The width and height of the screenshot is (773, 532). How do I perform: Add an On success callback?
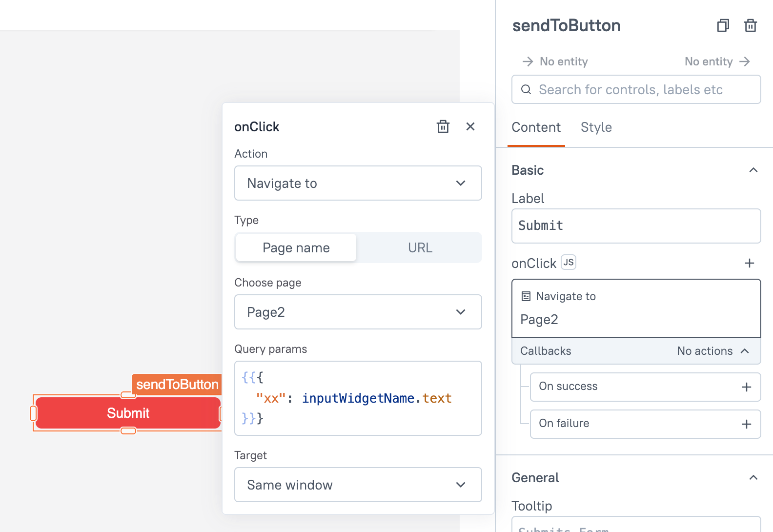[747, 387]
